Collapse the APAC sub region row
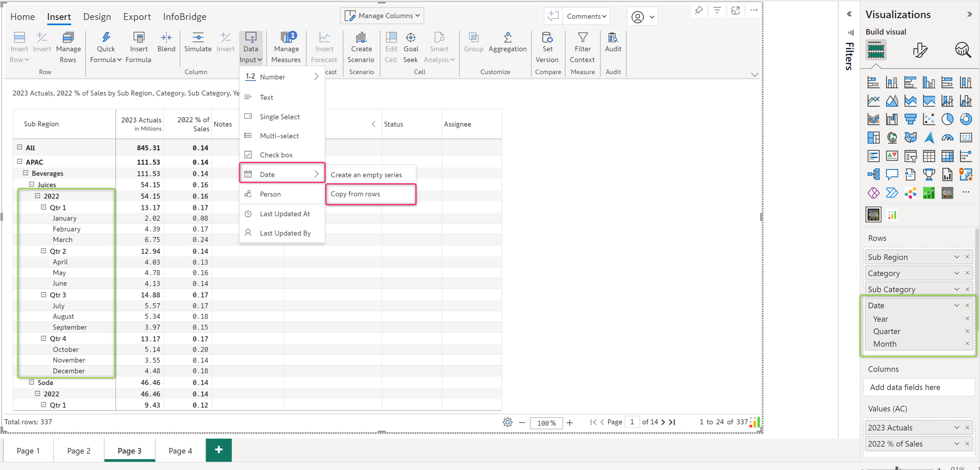980x470 pixels. (x=20, y=161)
